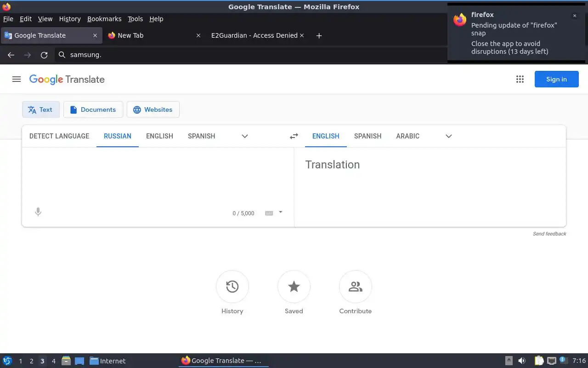Viewport: 588px width, 368px height.
Task: Dismiss the firefox snap update notification
Action: click(x=574, y=16)
